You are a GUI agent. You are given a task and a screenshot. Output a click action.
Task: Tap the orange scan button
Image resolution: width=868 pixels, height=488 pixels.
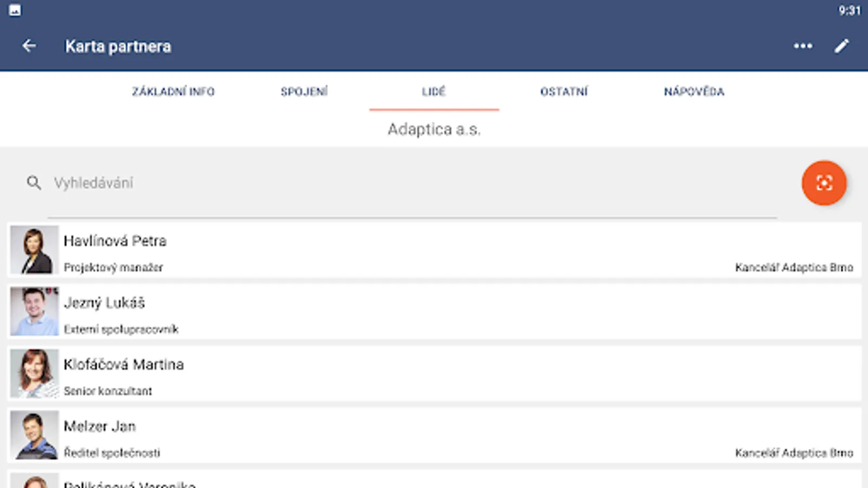pos(824,183)
